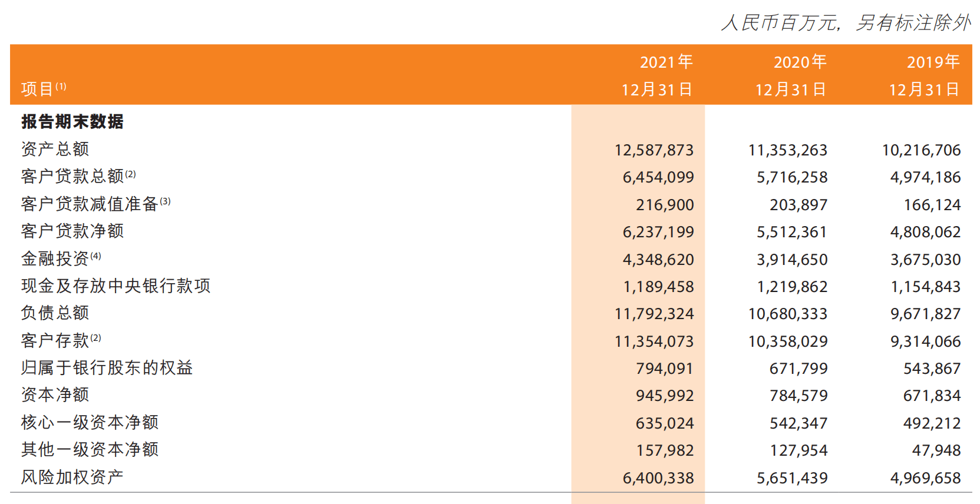Select the 客户贷款总额 row label
Screen dimensions: 980x504
point(78,176)
